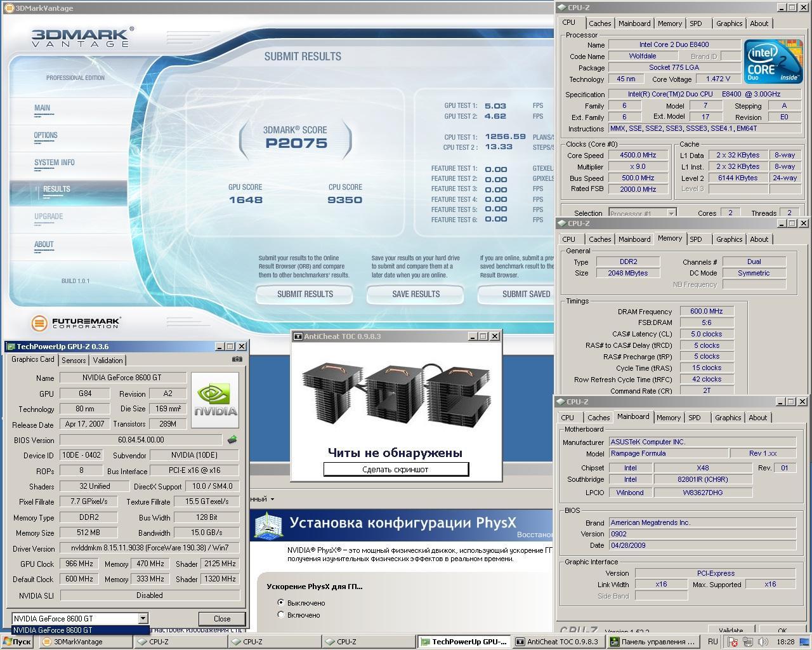The height and width of the screenshot is (650, 812).
Task: Click the Validate button in CPU-Z
Action: [x=731, y=630]
